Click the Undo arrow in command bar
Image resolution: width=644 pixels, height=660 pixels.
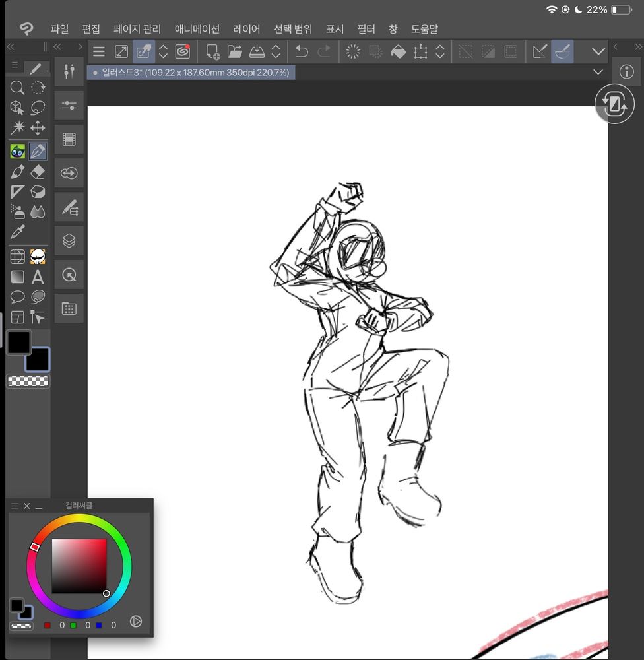pyautogui.click(x=302, y=51)
